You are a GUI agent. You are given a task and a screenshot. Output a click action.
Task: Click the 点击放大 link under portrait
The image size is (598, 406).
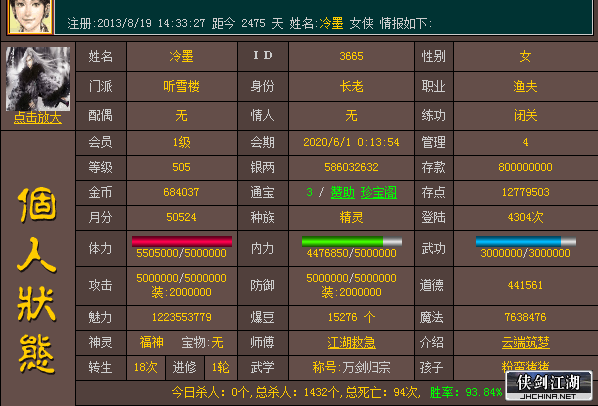(x=37, y=118)
